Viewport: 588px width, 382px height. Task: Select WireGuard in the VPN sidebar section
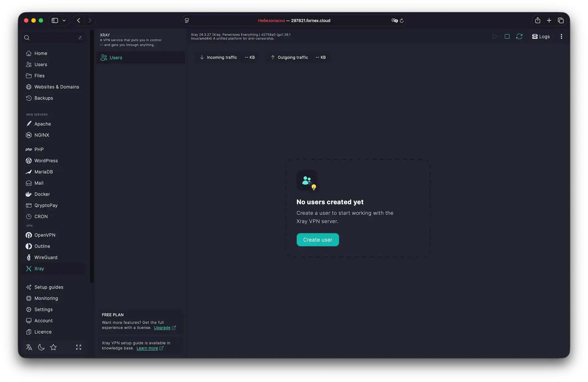(x=45, y=257)
